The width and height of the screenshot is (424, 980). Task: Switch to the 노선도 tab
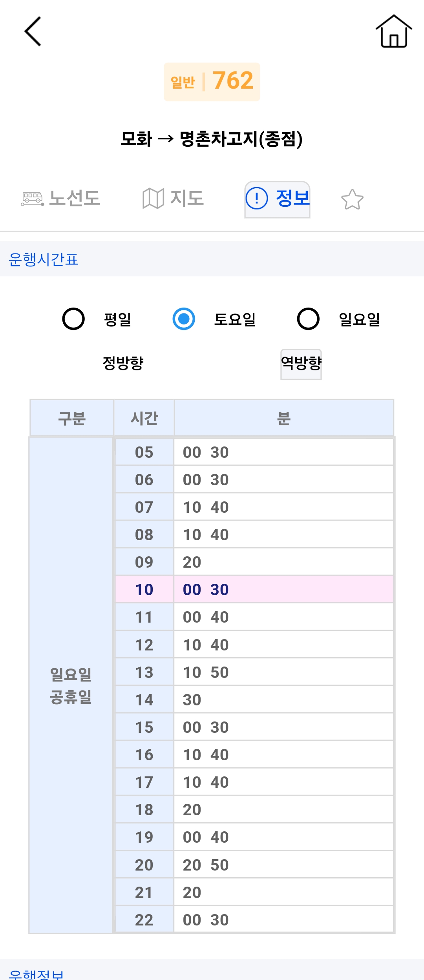61,199
